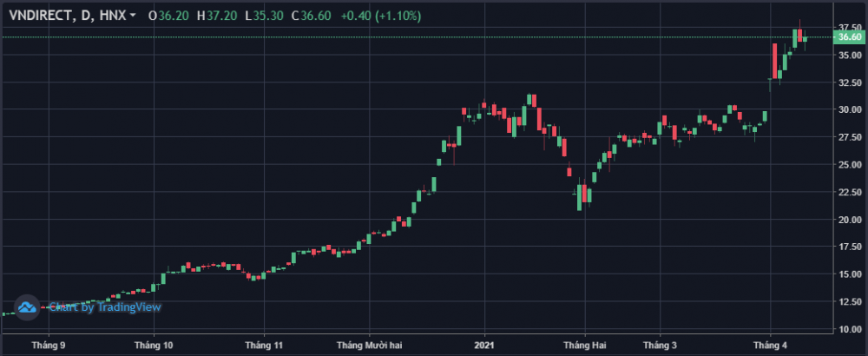This screenshot has width=868, height=356.
Task: Click the VNDIRECT, D, HNX title text
Action: point(67,16)
